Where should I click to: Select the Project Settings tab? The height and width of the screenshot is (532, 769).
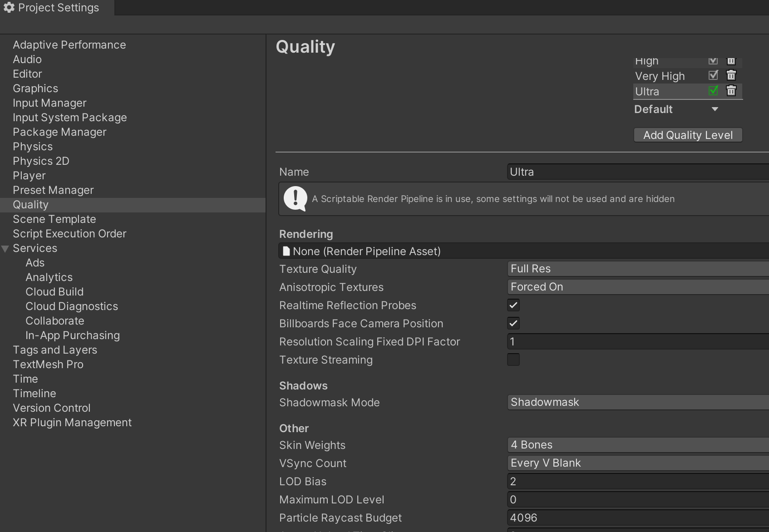(57, 8)
